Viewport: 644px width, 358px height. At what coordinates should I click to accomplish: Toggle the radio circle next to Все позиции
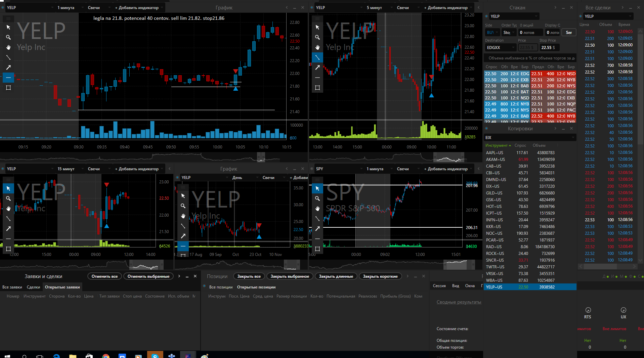(x=204, y=286)
